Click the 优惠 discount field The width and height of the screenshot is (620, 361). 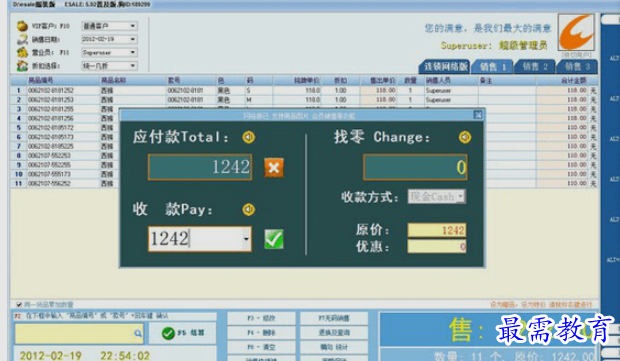point(437,247)
